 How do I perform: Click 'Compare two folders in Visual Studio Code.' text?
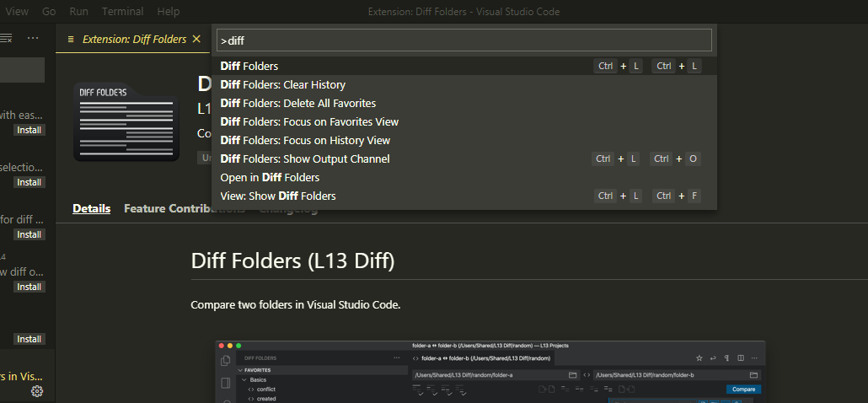tap(295, 305)
